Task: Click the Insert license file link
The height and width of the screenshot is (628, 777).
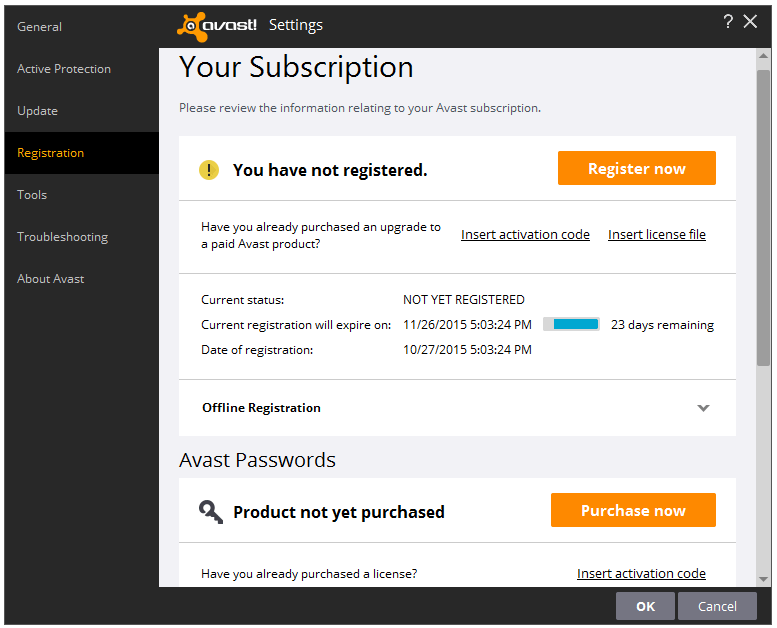Action: tap(657, 235)
